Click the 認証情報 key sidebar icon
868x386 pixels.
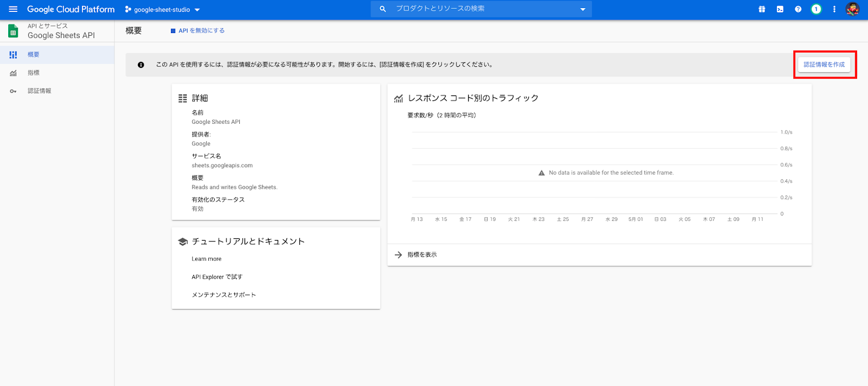(x=13, y=91)
